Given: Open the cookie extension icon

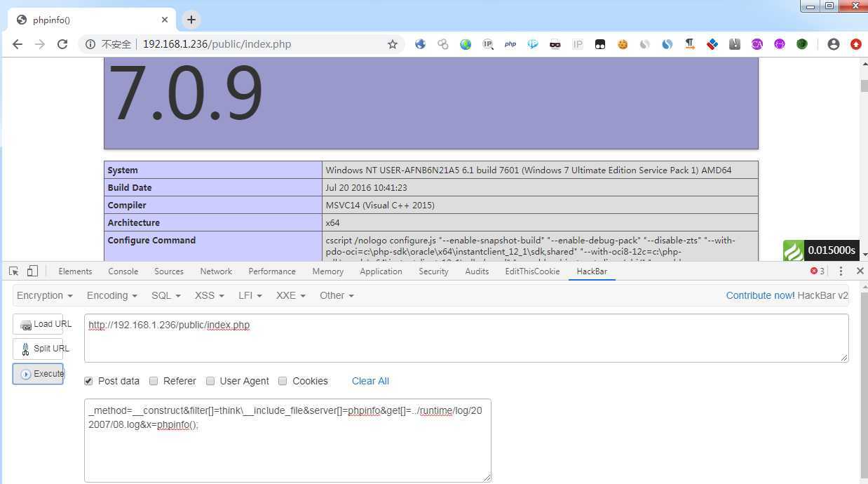Looking at the screenshot, I should pyautogui.click(x=623, y=44).
